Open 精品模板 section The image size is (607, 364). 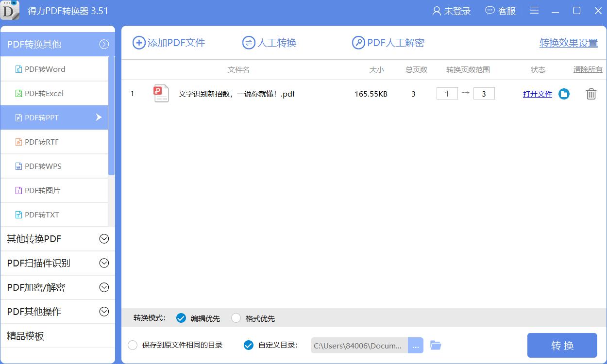click(x=58, y=336)
